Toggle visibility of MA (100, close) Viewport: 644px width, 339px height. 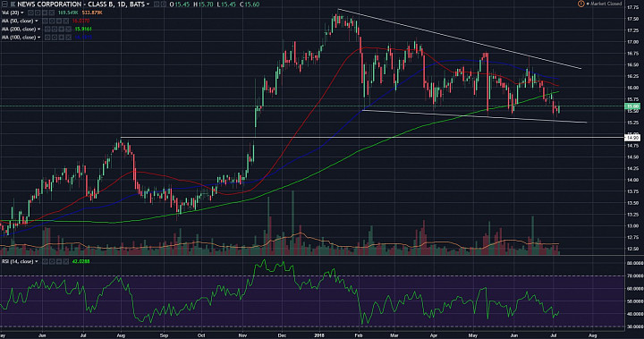pos(47,38)
